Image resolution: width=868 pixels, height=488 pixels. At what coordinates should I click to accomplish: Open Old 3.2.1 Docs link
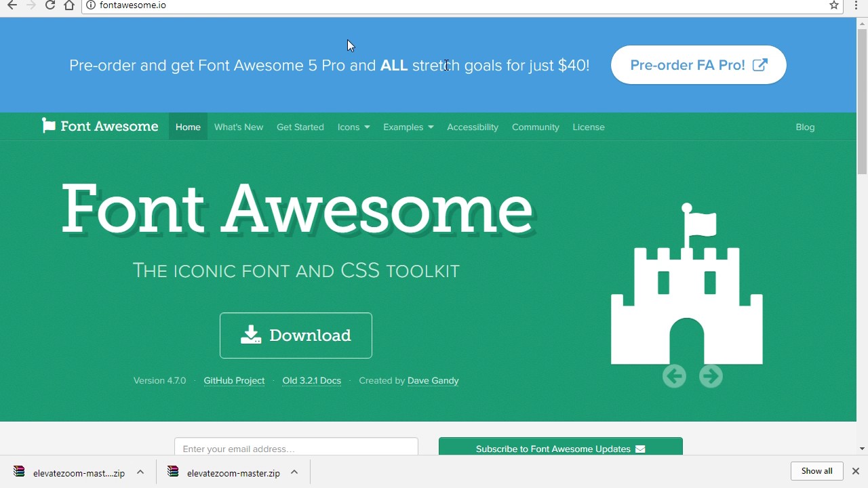312,380
